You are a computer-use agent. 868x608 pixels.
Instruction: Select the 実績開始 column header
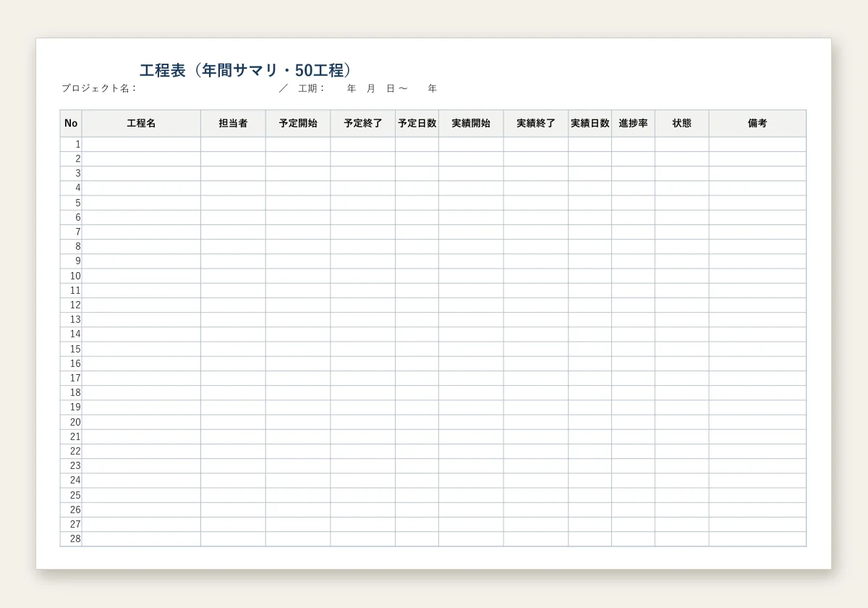click(471, 123)
